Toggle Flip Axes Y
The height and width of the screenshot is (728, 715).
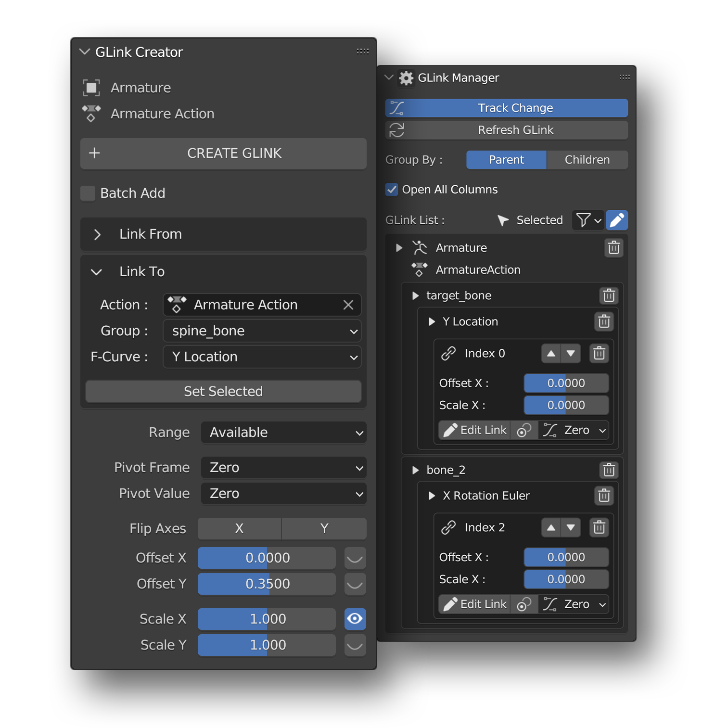click(x=324, y=529)
